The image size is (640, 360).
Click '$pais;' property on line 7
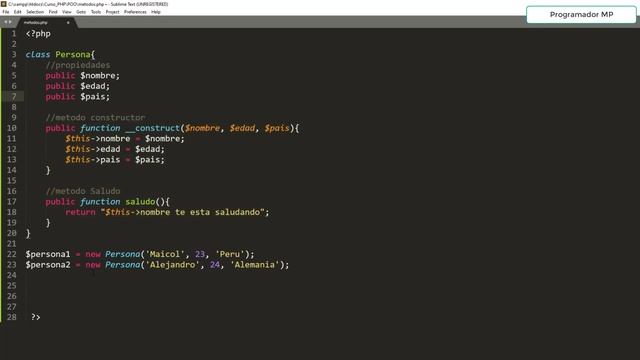click(x=95, y=97)
